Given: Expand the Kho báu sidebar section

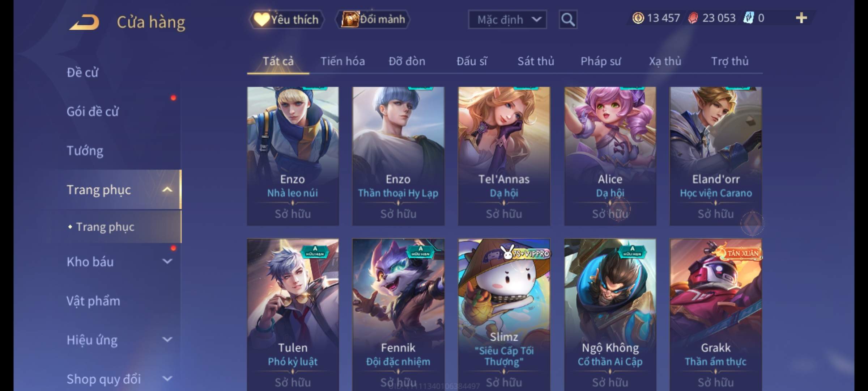Looking at the screenshot, I should click(167, 261).
